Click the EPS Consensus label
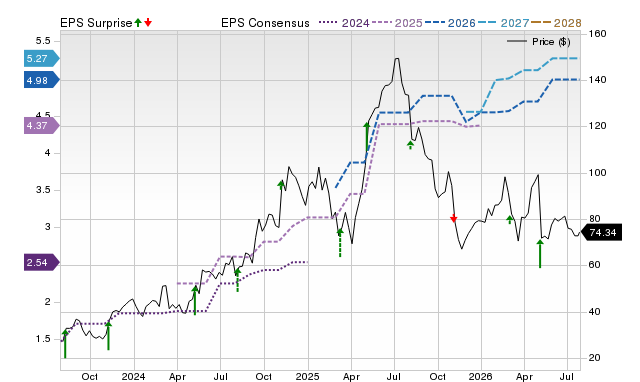 (265, 23)
